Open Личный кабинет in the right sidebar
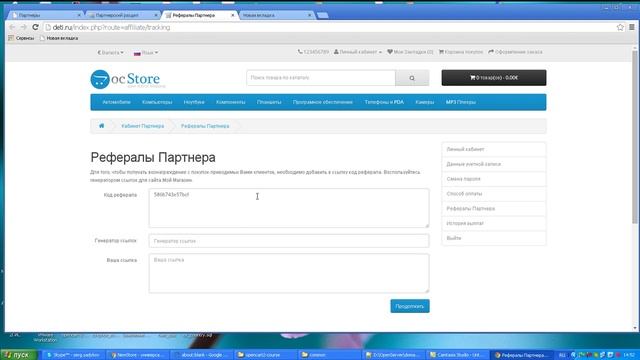 pyautogui.click(x=494, y=149)
